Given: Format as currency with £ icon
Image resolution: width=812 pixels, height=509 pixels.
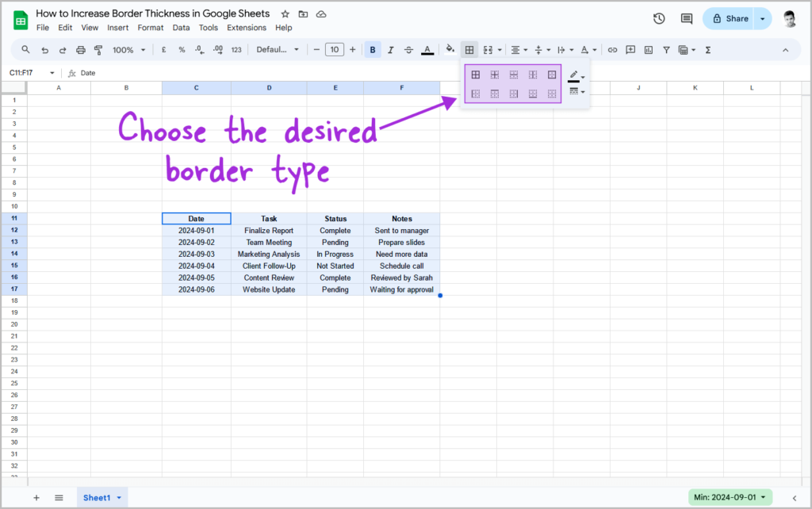Looking at the screenshot, I should point(163,50).
